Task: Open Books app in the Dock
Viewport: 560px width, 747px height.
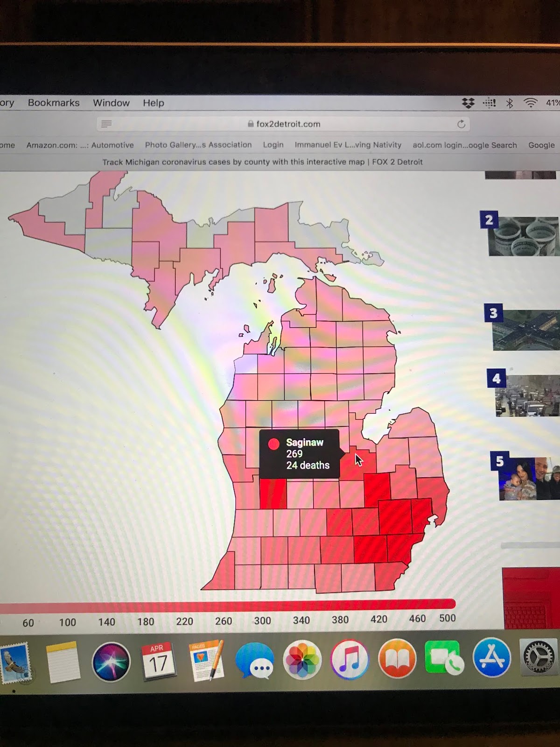Action: (x=397, y=659)
